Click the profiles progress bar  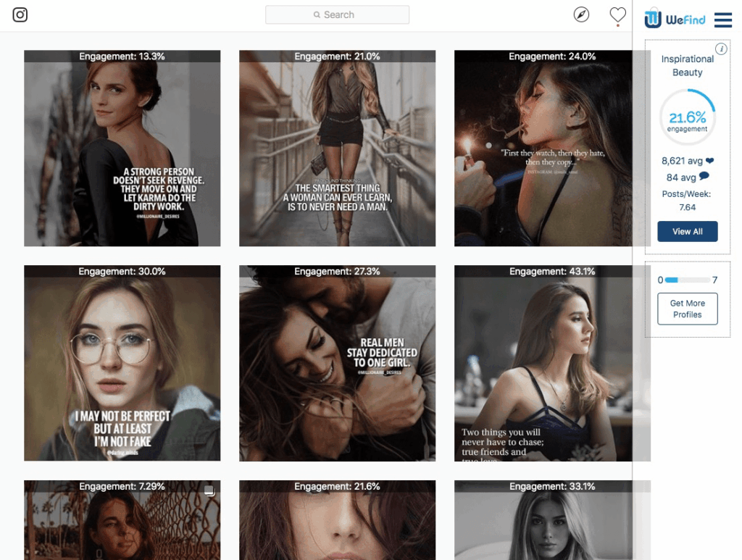tap(687, 280)
